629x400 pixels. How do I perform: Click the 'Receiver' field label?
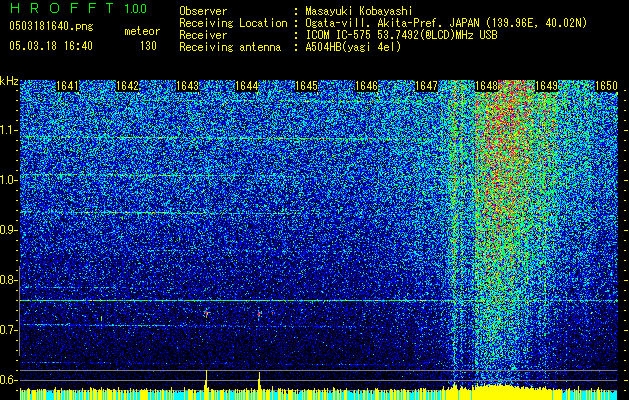203,35
